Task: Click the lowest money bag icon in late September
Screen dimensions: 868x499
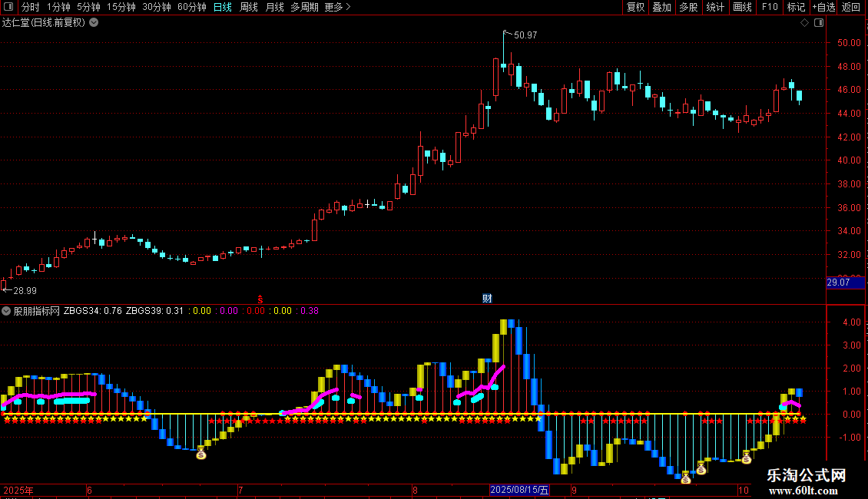Action: [686, 478]
